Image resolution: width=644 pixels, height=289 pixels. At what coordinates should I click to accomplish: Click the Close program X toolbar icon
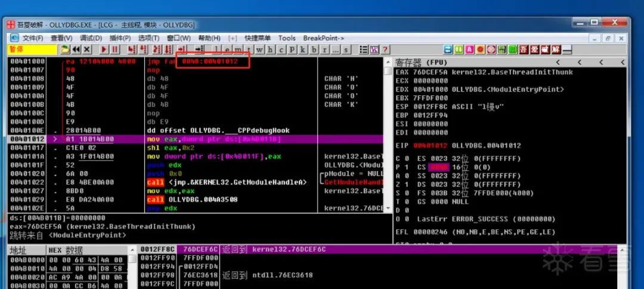coord(87,49)
